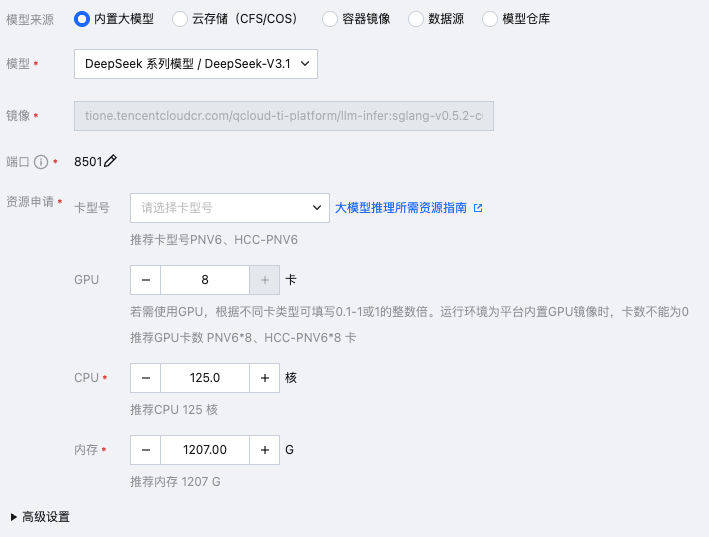Click the pencil edit icon beside port 8501
The image size is (709, 537).
111,161
